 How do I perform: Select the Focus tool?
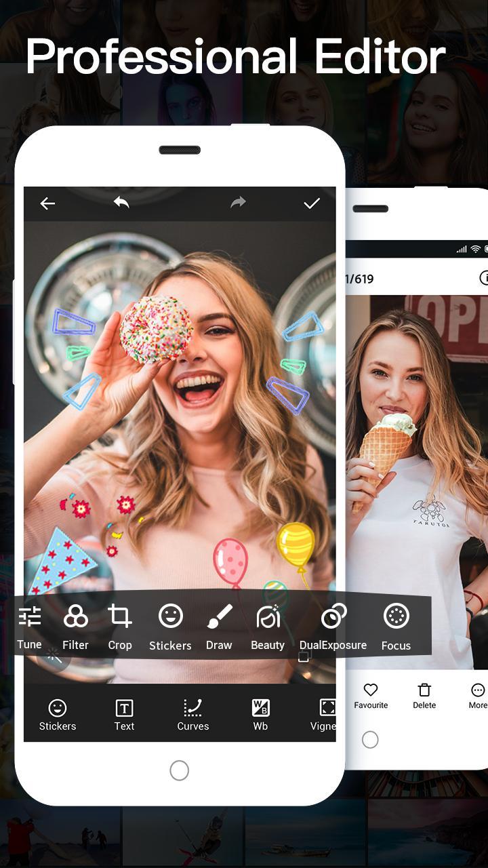396,627
